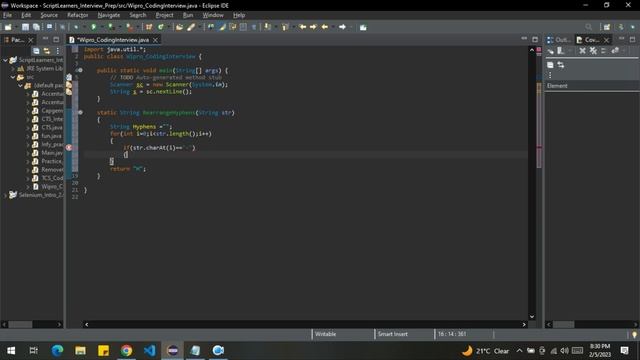Click the editor horizontal scrollbar right arrow
640x360 pixels.
coord(524,324)
